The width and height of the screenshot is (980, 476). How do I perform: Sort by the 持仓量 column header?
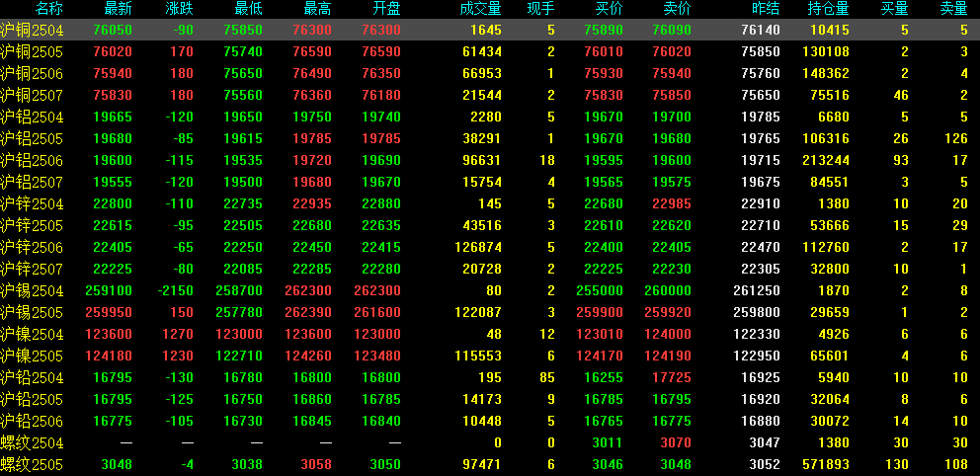tap(828, 8)
